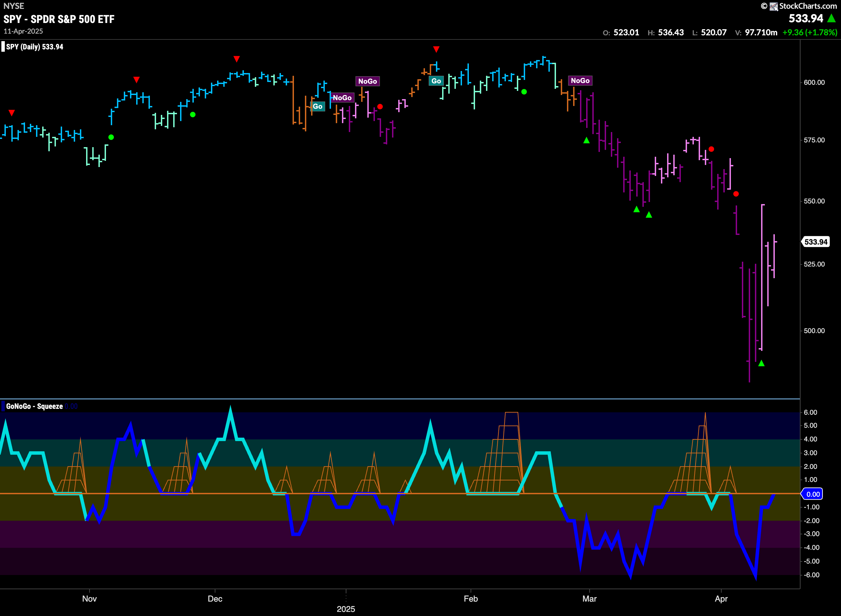
Task: Click the 6.00 oscillator axis label
Action: pos(810,412)
